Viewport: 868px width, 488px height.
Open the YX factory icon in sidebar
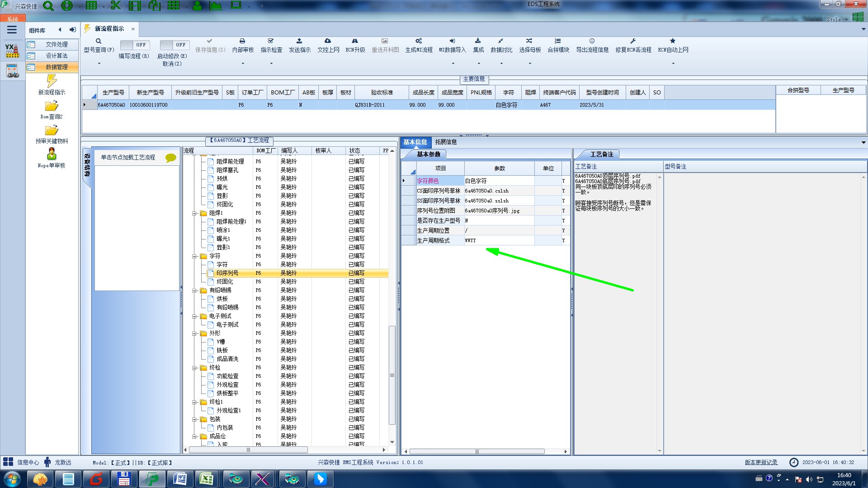click(x=12, y=50)
